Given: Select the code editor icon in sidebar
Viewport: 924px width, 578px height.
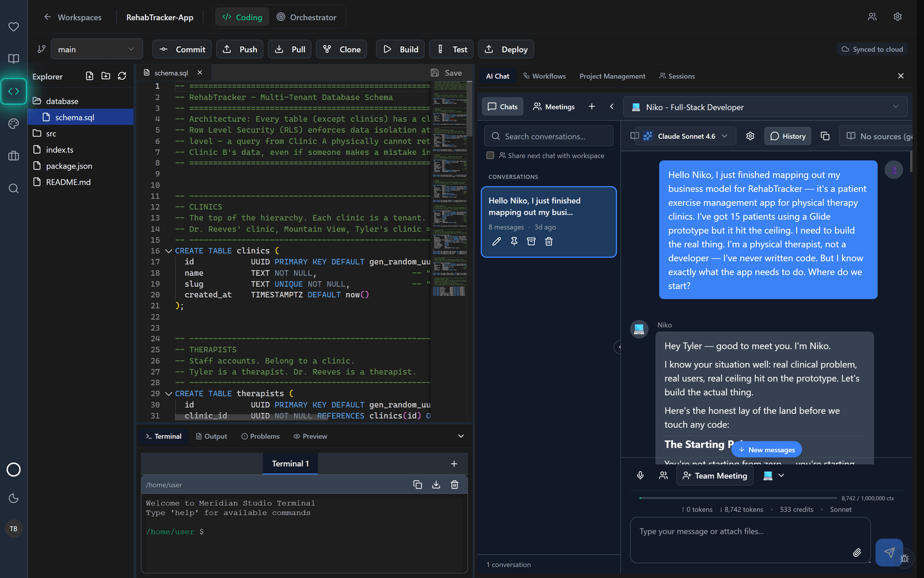Looking at the screenshot, I should point(13,91).
